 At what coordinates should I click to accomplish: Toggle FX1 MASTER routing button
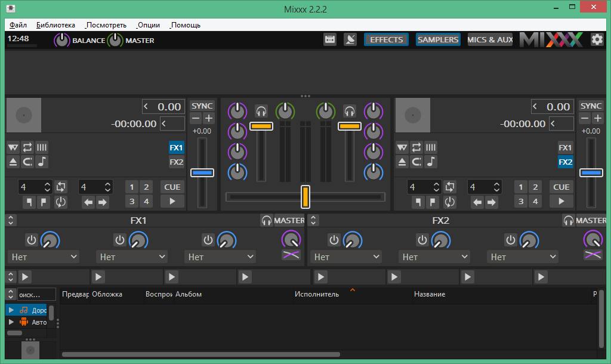pyautogui.click(x=289, y=221)
